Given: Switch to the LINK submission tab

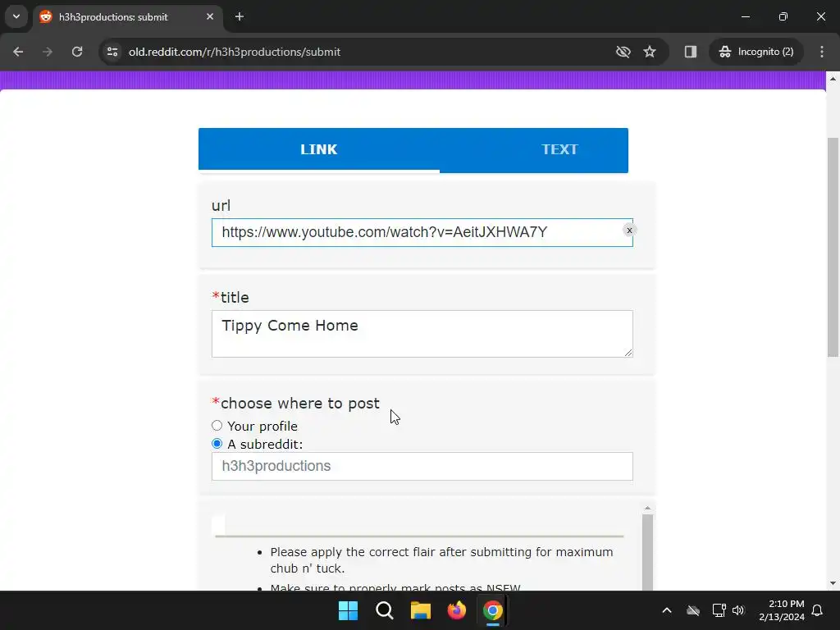Looking at the screenshot, I should click(x=319, y=149).
